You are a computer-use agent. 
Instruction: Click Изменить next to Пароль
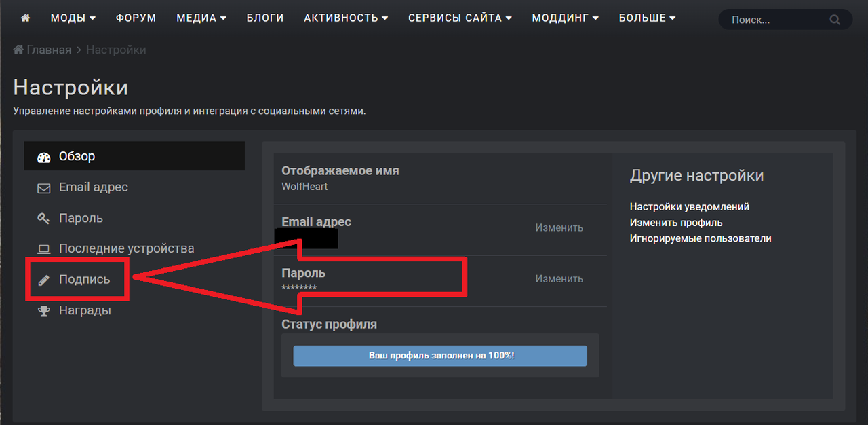tap(559, 278)
